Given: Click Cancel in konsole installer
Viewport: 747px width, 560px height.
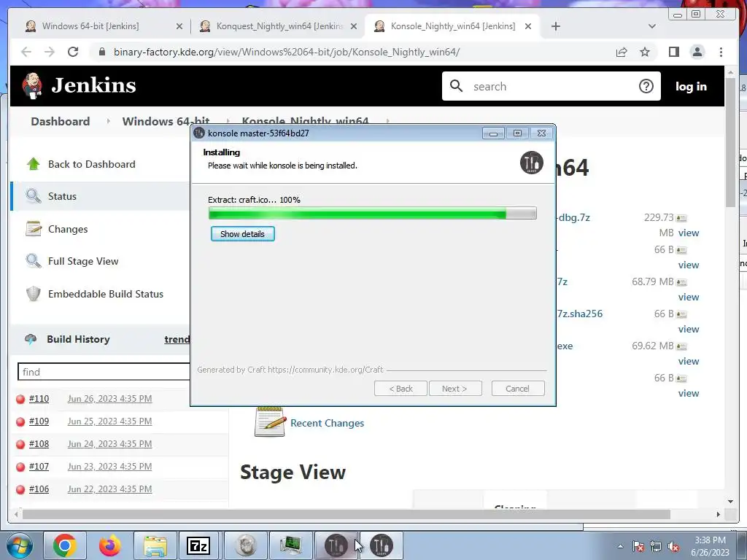Looking at the screenshot, I should [x=517, y=389].
